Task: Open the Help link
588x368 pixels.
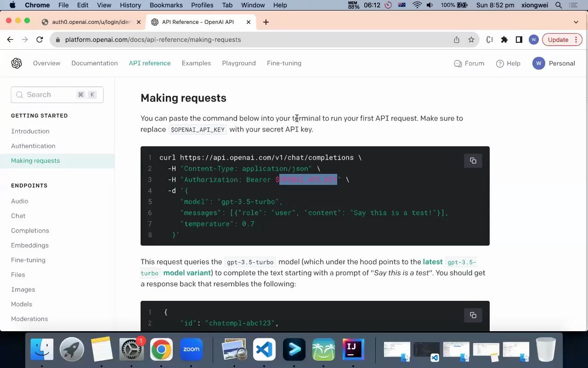Action: (x=508, y=63)
